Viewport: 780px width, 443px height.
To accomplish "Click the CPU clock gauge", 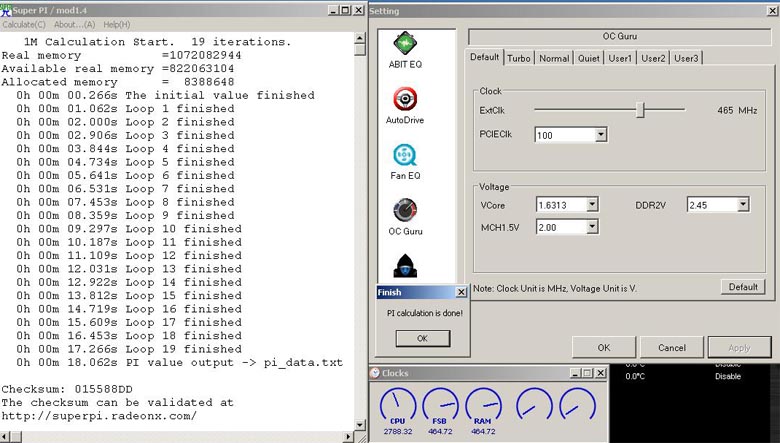I will pos(397,405).
